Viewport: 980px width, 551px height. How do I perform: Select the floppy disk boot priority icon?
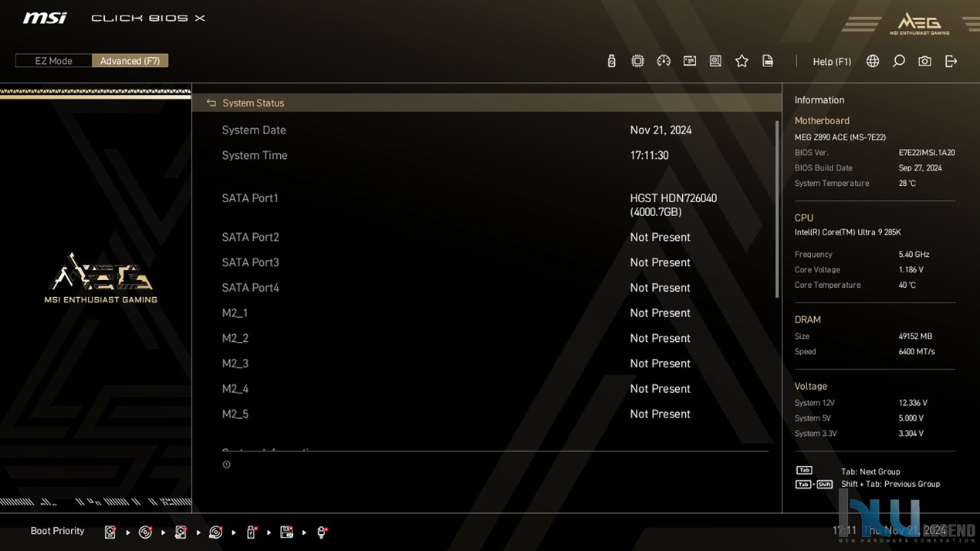[286, 532]
